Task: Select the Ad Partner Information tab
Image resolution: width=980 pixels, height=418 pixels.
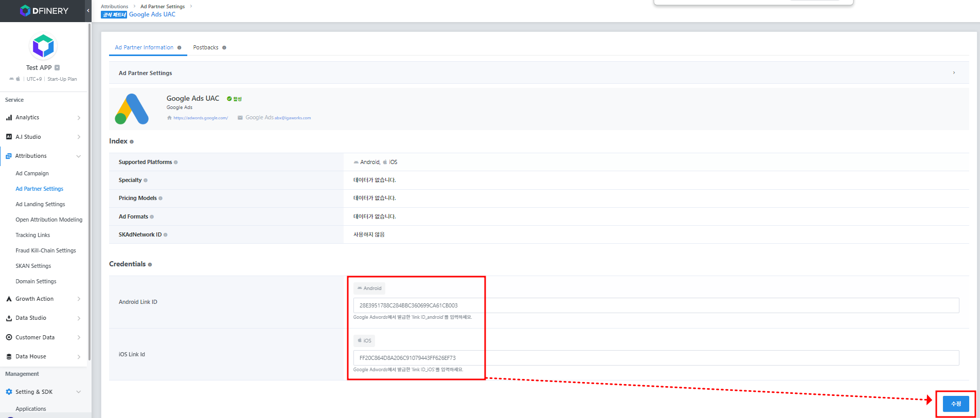Action: [x=144, y=48]
